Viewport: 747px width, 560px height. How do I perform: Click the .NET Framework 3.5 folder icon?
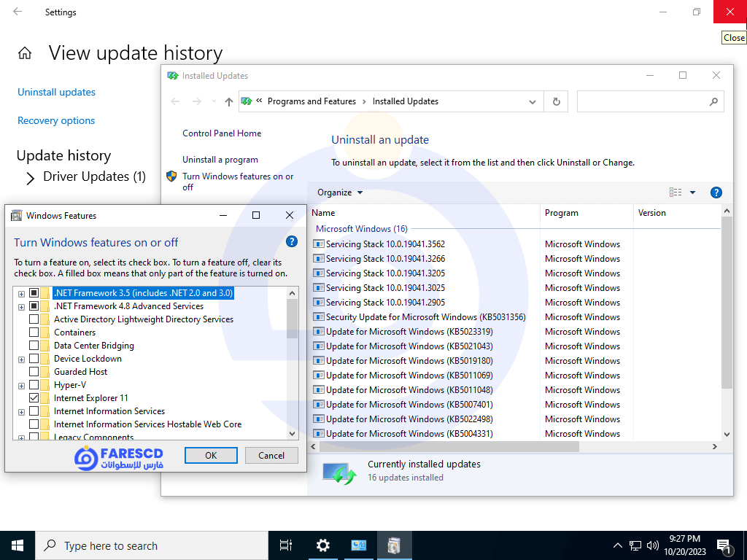[x=45, y=293]
